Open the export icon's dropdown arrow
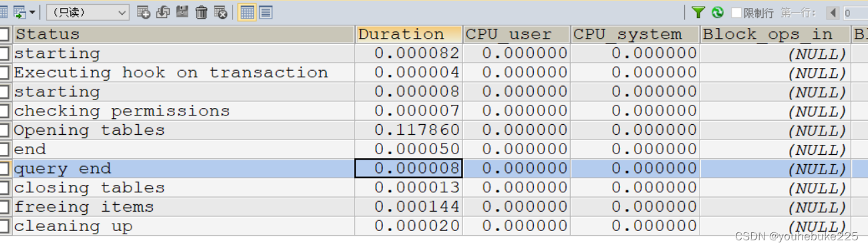This screenshot has width=868, height=249. coord(32,12)
